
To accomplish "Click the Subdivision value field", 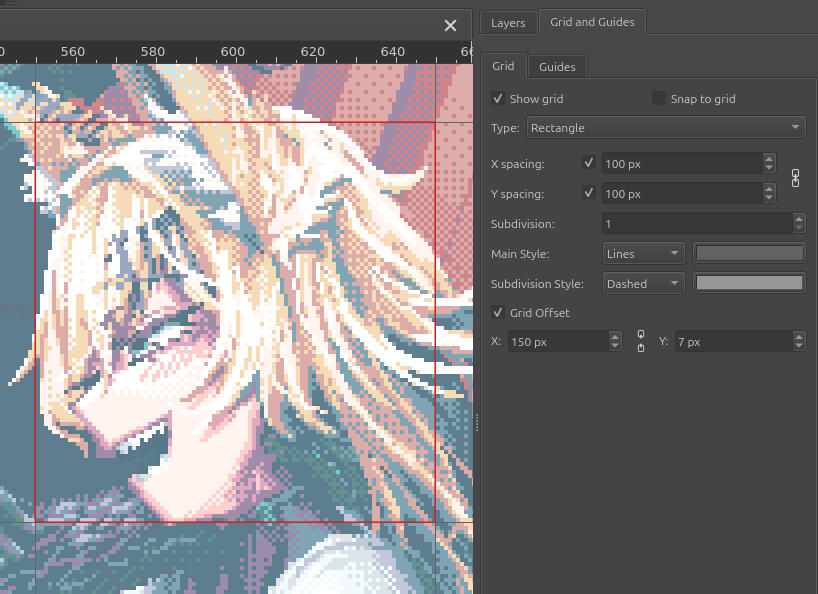I will click(x=697, y=224).
